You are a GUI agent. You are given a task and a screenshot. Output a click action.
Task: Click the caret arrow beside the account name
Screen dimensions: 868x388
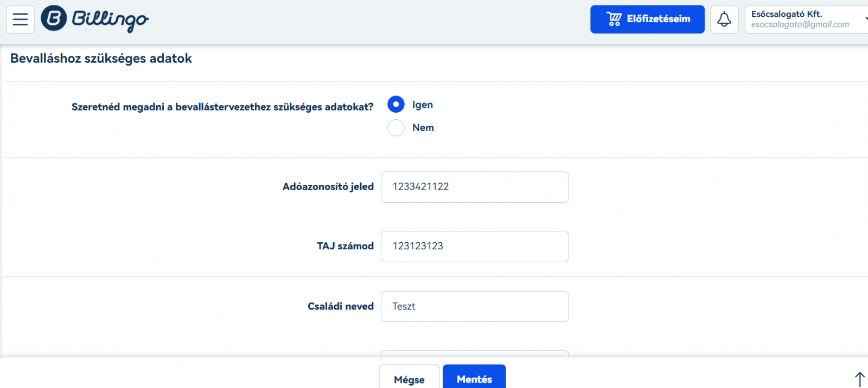[865, 19]
